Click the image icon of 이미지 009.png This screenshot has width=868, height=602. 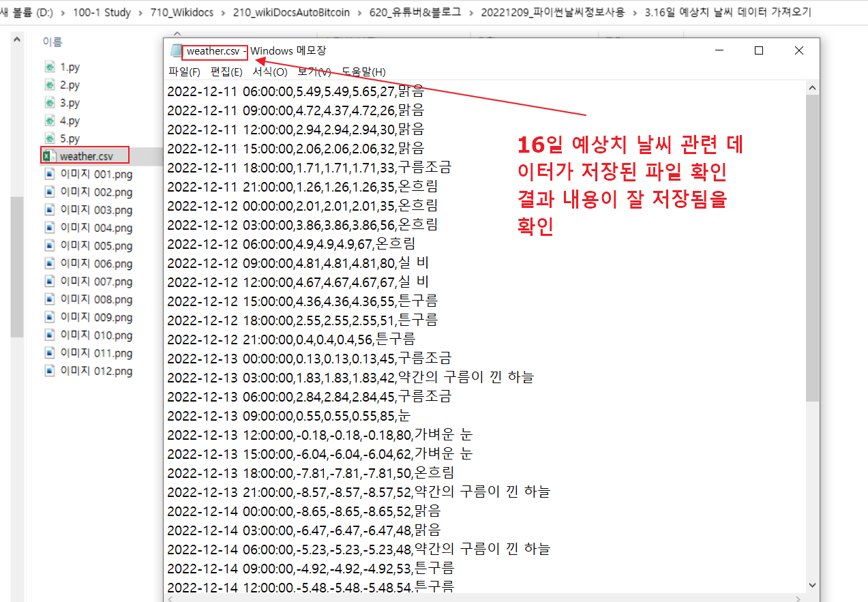(x=50, y=317)
